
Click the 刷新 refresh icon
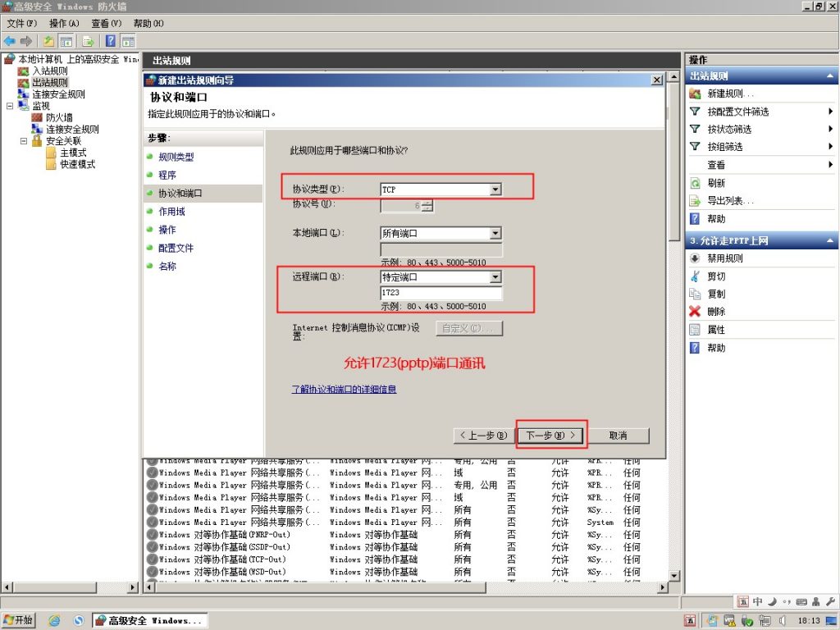[x=695, y=183]
